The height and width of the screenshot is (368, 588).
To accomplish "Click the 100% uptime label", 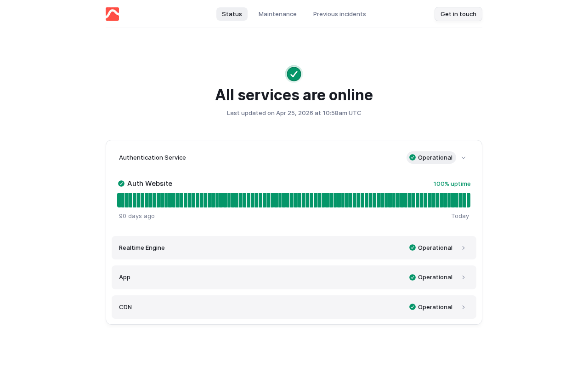I will click(x=452, y=184).
